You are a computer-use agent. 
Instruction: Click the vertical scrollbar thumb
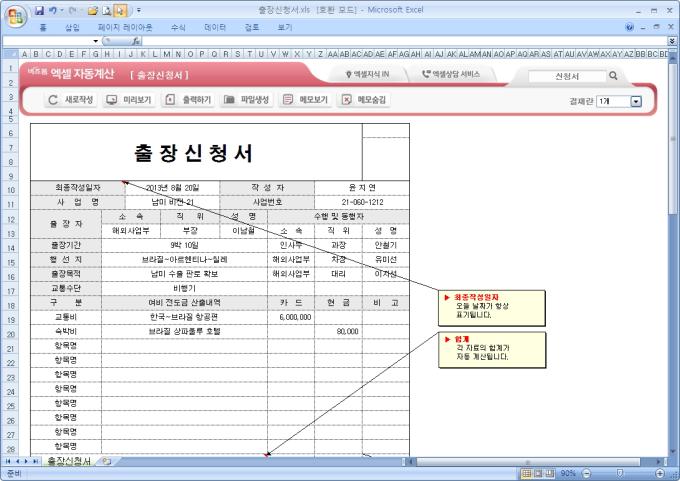click(x=673, y=139)
